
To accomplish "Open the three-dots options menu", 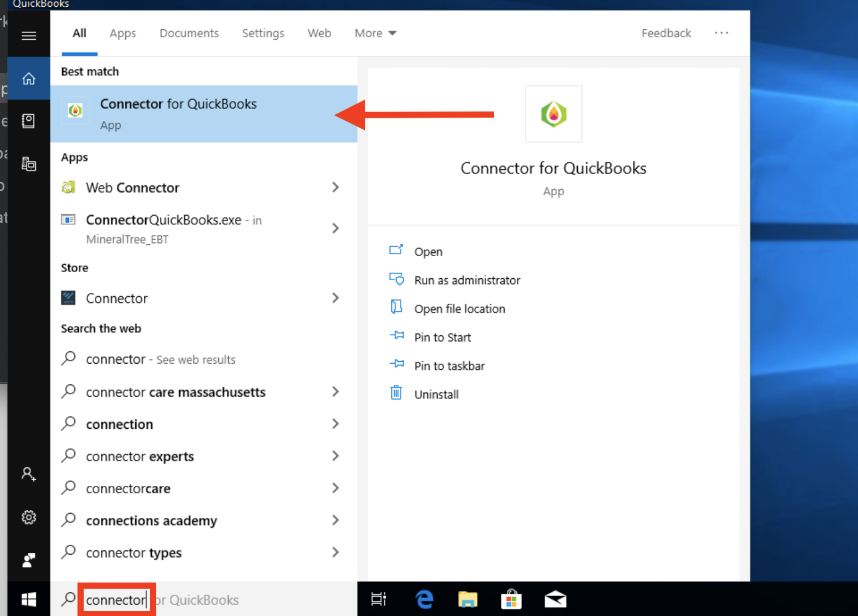I will (722, 33).
